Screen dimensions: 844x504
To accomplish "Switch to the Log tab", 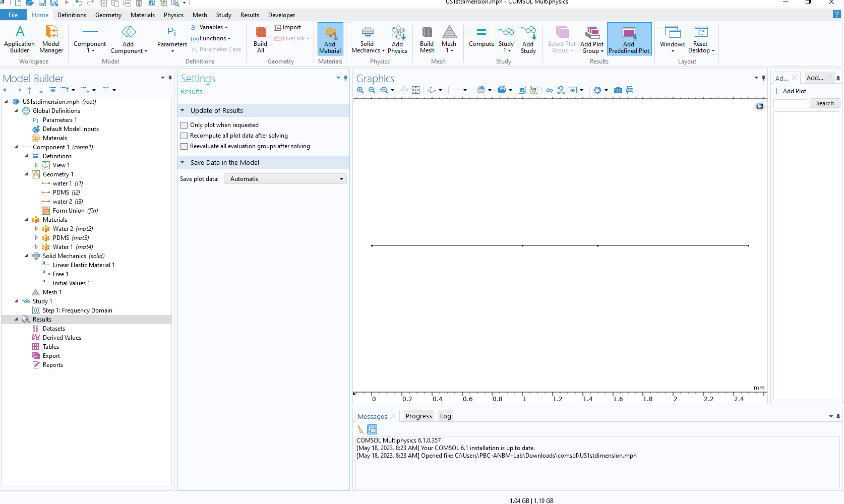I will pyautogui.click(x=445, y=416).
